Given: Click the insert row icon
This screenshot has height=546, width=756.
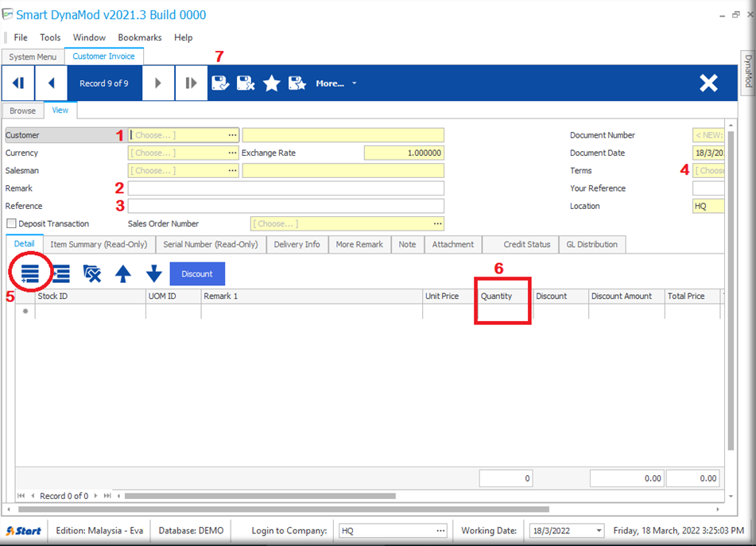Looking at the screenshot, I should point(61,273).
